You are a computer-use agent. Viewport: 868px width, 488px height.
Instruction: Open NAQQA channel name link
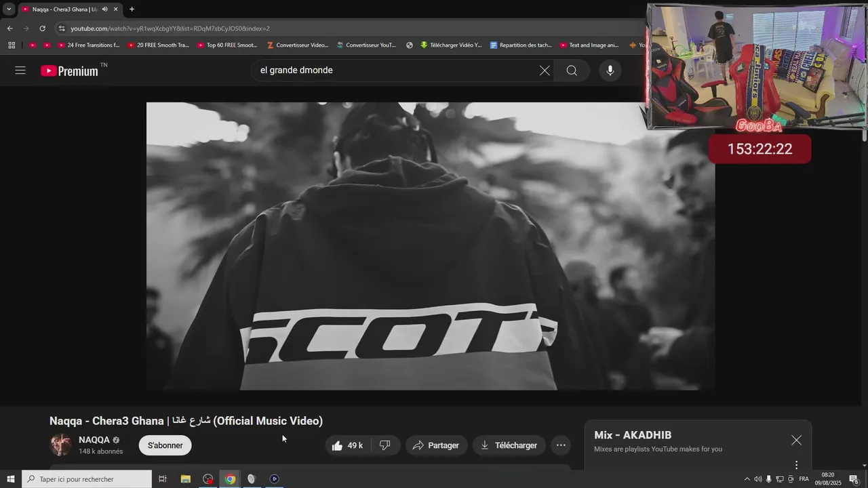pyautogui.click(x=94, y=440)
